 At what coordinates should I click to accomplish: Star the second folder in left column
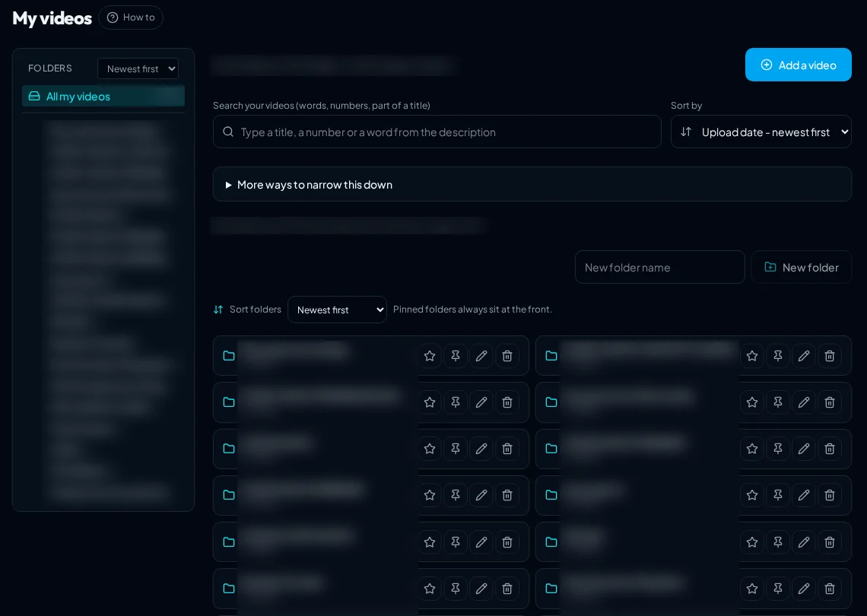tap(430, 402)
